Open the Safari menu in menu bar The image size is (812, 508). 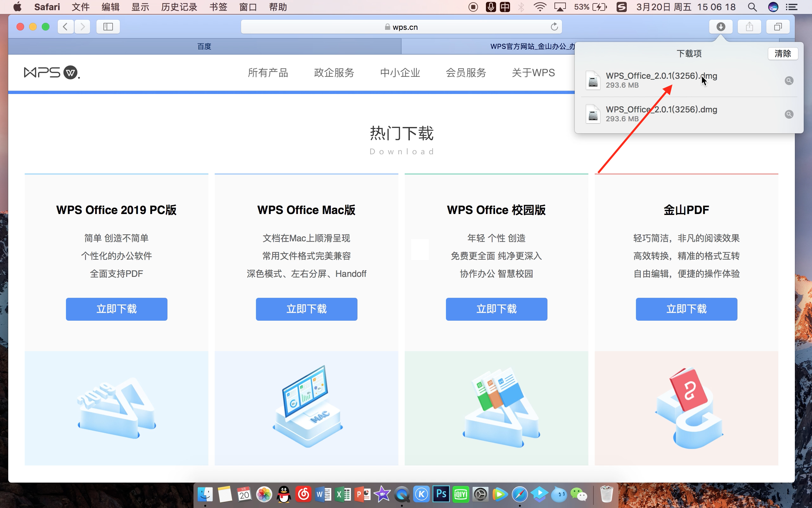(x=47, y=7)
